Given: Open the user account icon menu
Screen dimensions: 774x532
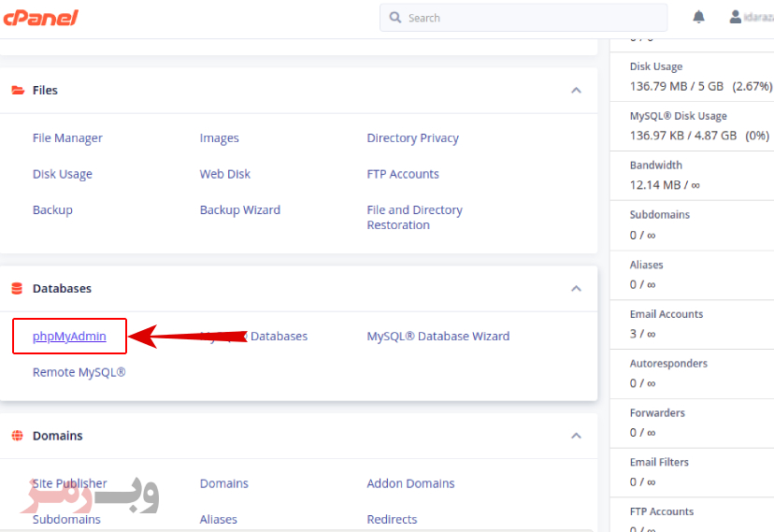Looking at the screenshot, I should 736,17.
